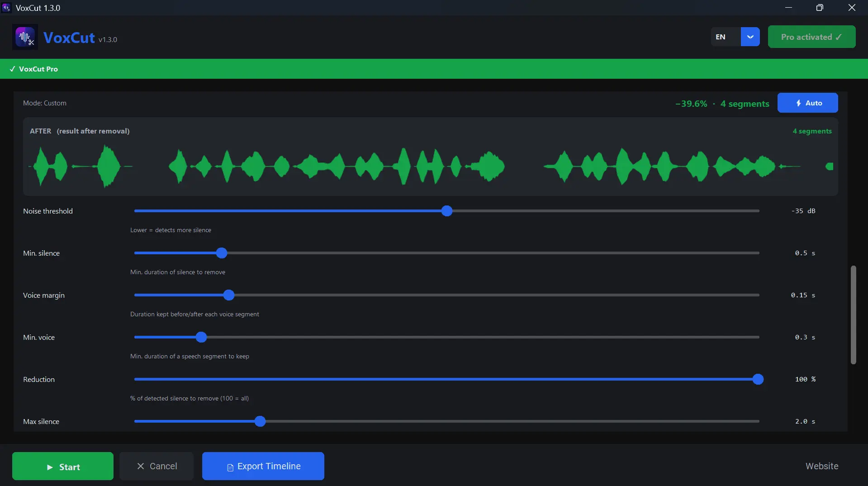868x486 pixels.
Task: Click the Noise threshold slider handle
Action: [447, 211]
